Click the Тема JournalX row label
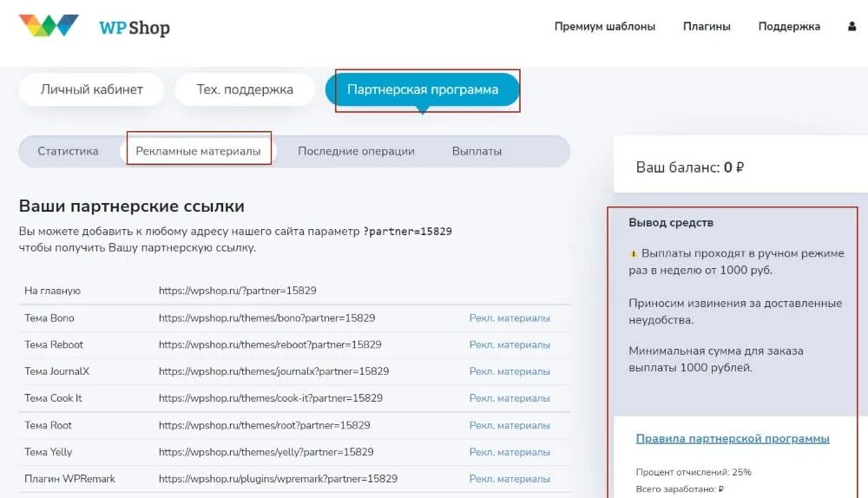The width and height of the screenshot is (868, 498). point(56,371)
